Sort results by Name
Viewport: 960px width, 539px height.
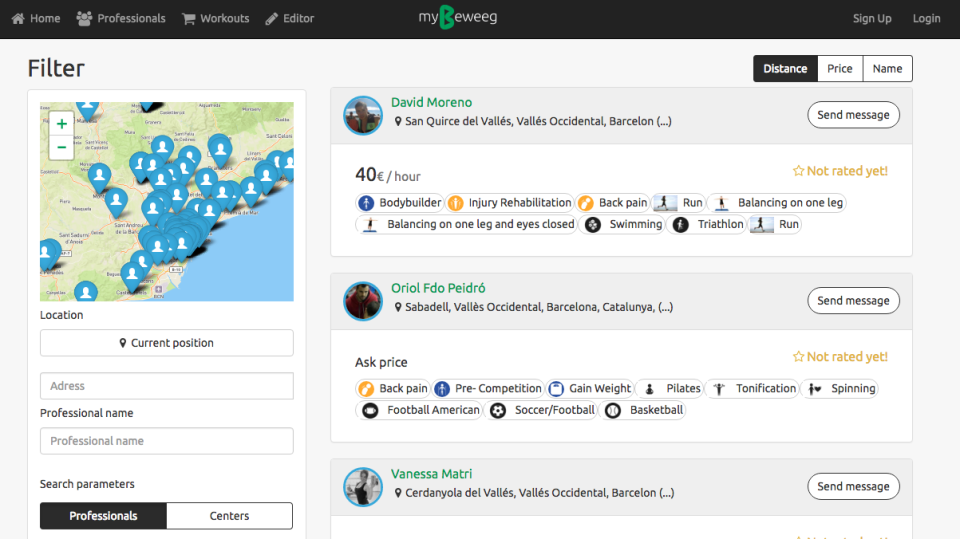click(x=887, y=69)
